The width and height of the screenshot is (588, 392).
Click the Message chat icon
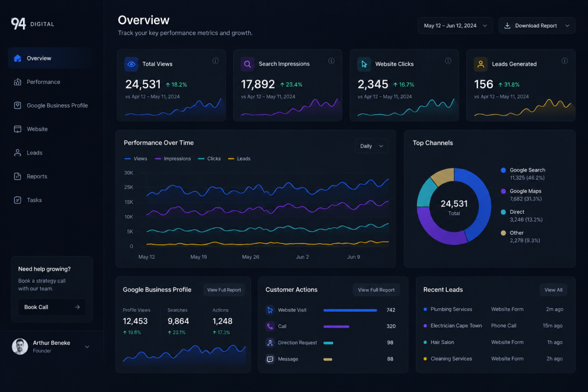click(270, 359)
